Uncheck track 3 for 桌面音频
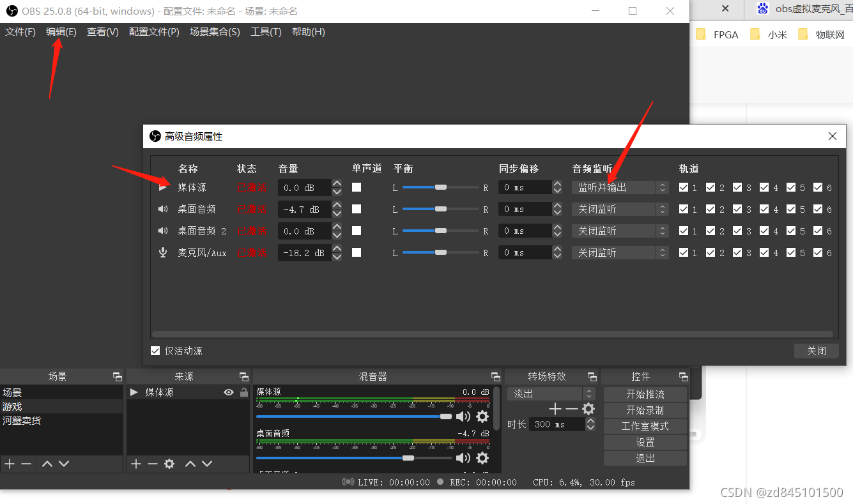 pos(737,209)
